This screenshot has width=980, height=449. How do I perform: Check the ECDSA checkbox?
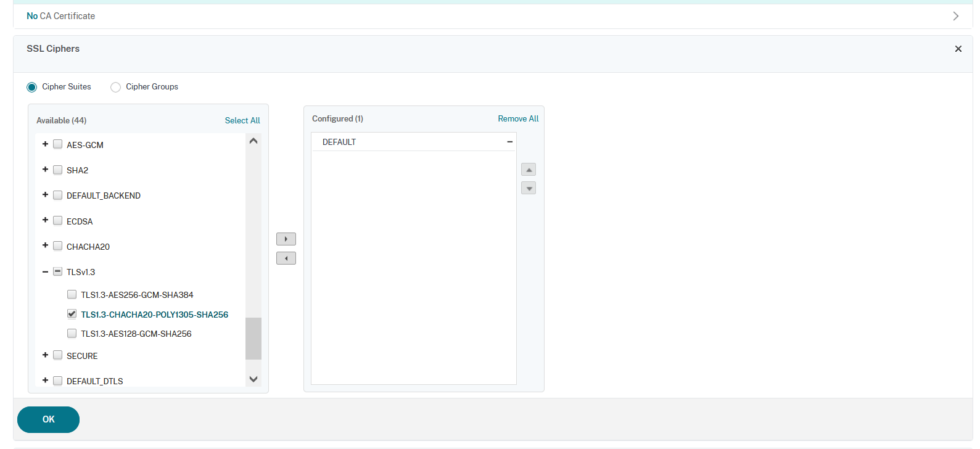[58, 220]
